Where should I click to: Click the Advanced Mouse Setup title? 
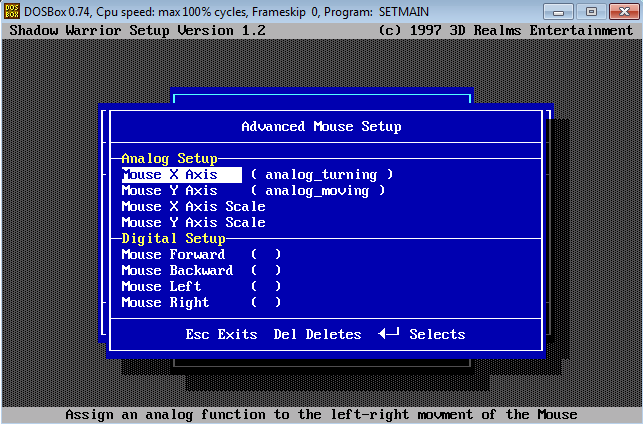322,127
